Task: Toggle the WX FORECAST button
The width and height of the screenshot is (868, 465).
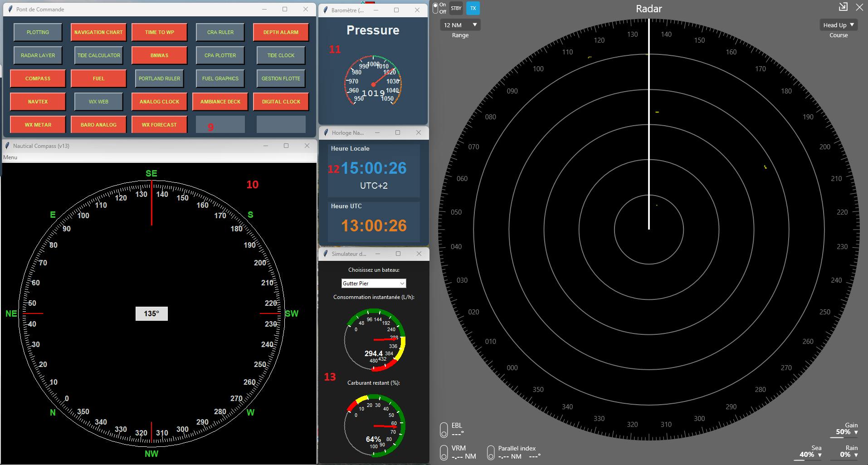Action: click(x=159, y=125)
